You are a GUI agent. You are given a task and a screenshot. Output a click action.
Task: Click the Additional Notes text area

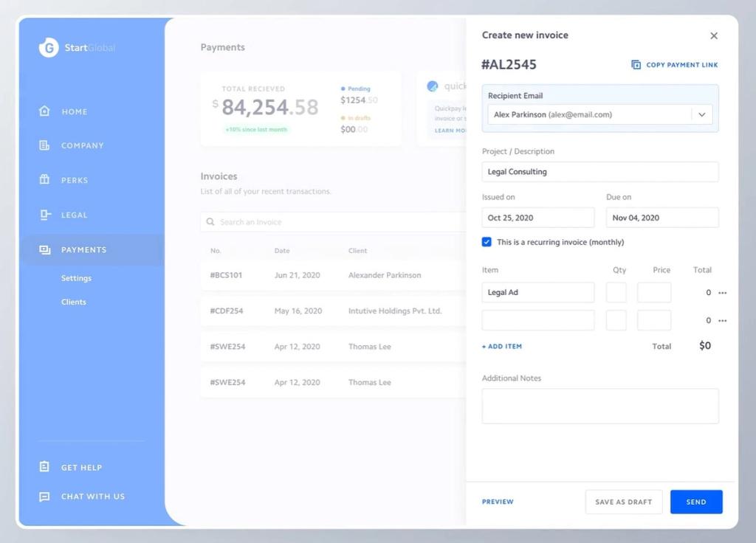(x=599, y=407)
